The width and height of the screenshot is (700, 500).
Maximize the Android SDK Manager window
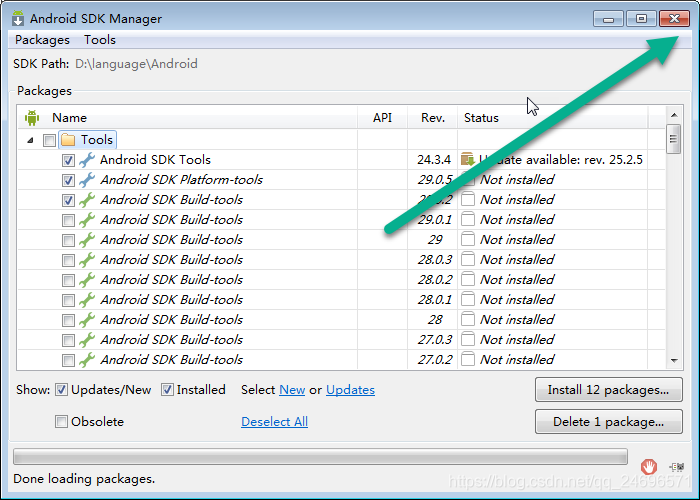[x=641, y=19]
